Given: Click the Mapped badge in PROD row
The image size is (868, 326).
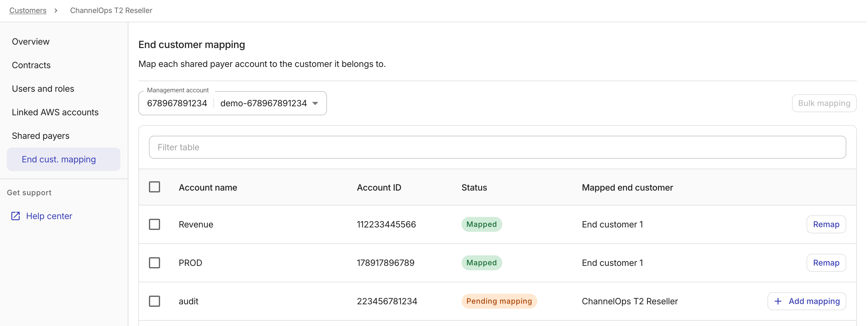Looking at the screenshot, I should click(481, 263).
